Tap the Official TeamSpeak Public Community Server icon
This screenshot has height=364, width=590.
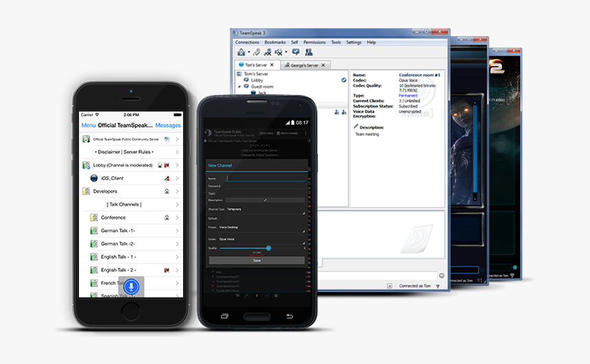(x=86, y=139)
